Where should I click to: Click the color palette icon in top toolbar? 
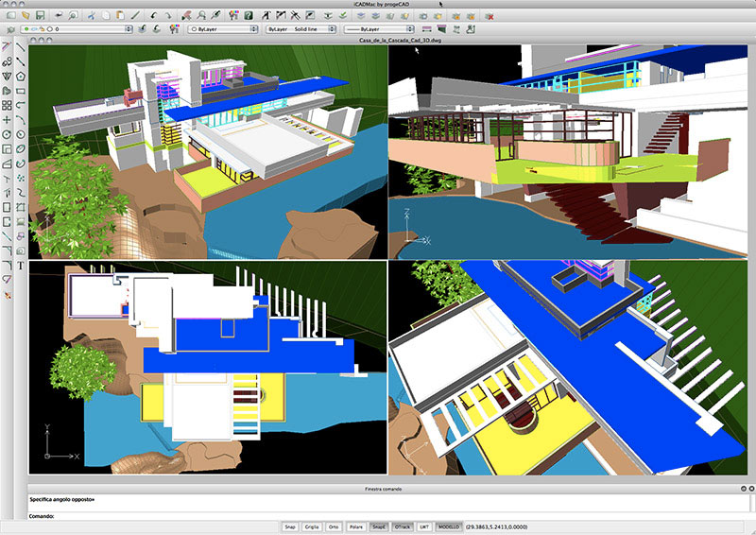pyautogui.click(x=233, y=15)
